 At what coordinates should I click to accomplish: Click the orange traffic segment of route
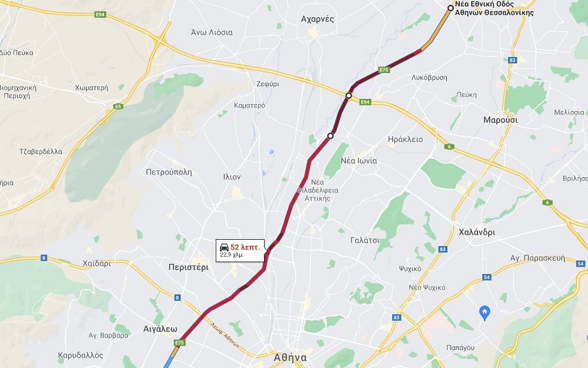(x=436, y=29)
